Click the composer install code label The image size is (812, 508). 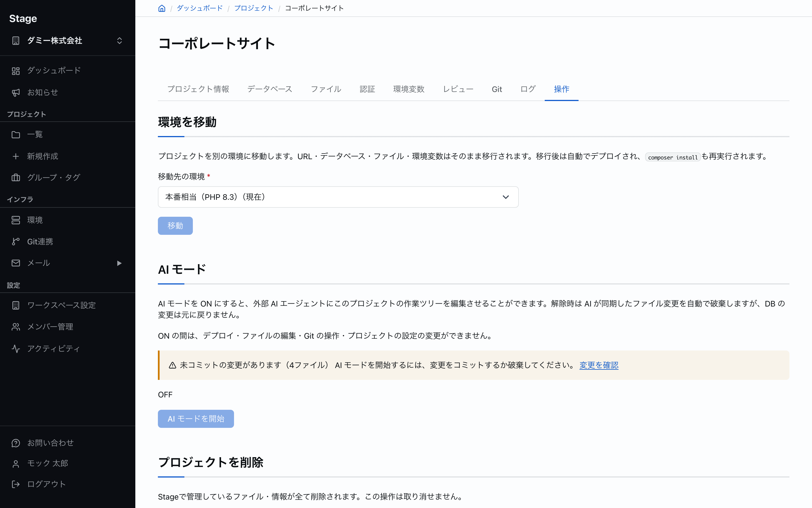(x=672, y=157)
